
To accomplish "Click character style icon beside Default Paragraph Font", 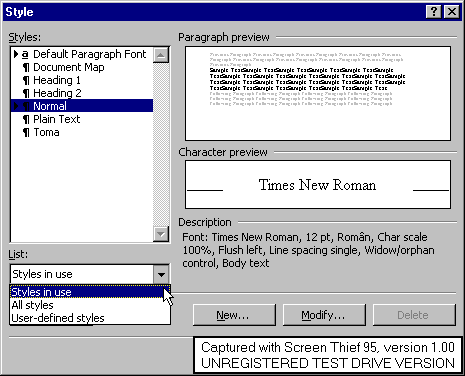I will click(x=25, y=54).
